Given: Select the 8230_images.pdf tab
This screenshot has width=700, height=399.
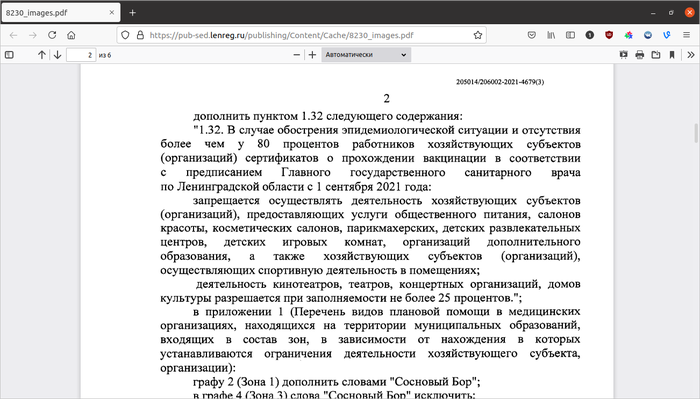Looking at the screenshot, I should point(60,12).
